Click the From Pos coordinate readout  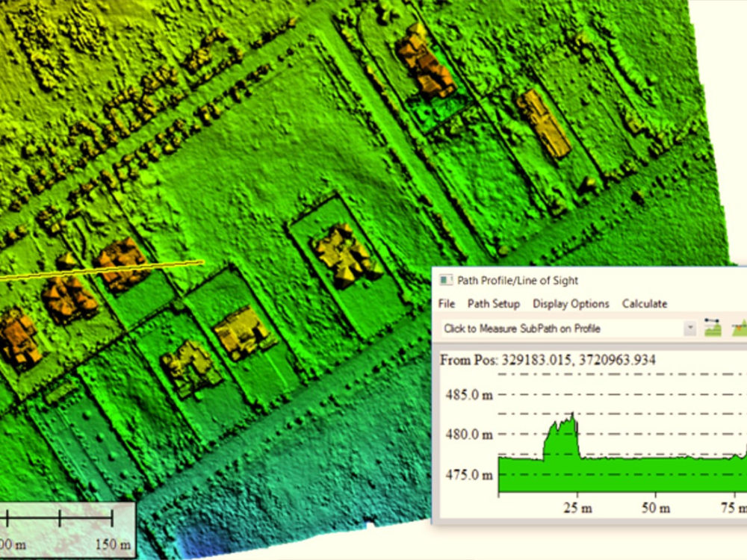(x=549, y=359)
